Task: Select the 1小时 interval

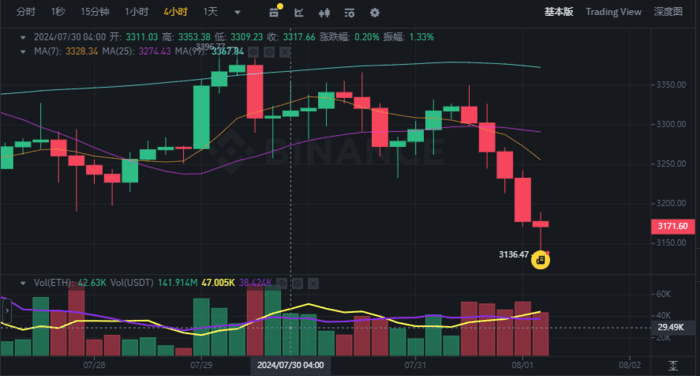Action: (137, 12)
